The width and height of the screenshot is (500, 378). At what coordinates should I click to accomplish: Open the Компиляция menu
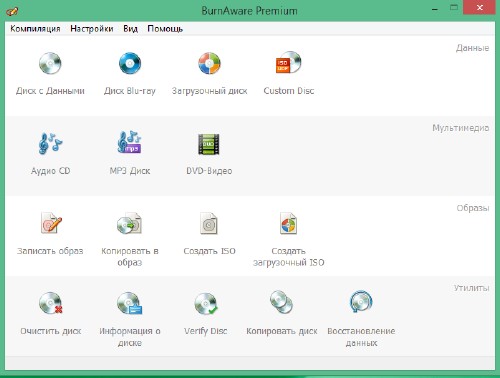tap(35, 29)
